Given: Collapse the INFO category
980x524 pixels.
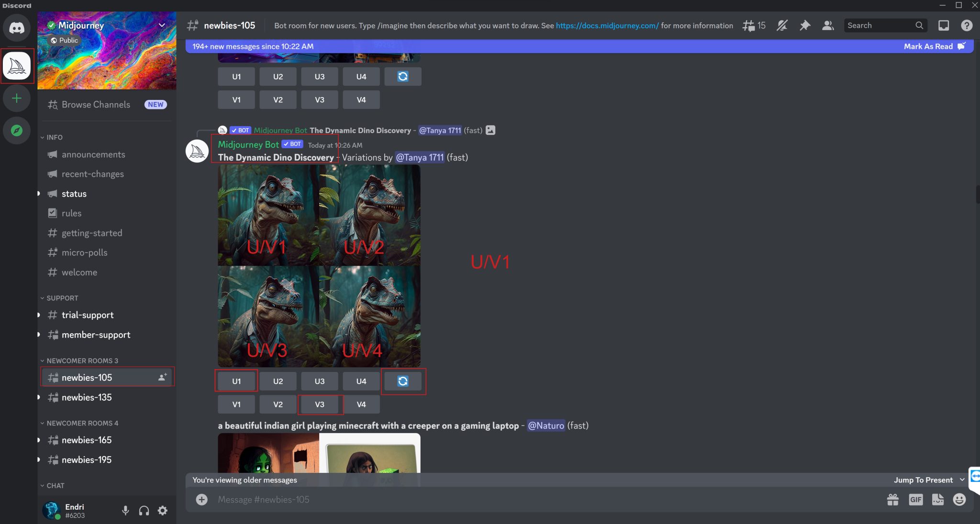Looking at the screenshot, I should click(54, 137).
